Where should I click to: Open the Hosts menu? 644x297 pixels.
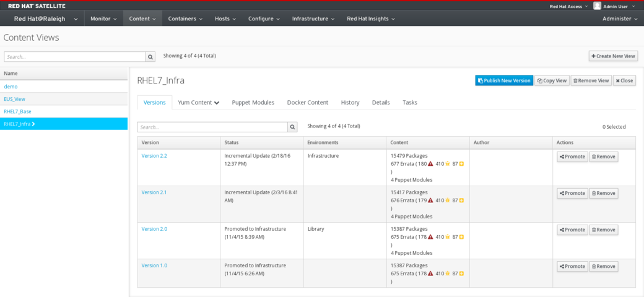(x=225, y=19)
